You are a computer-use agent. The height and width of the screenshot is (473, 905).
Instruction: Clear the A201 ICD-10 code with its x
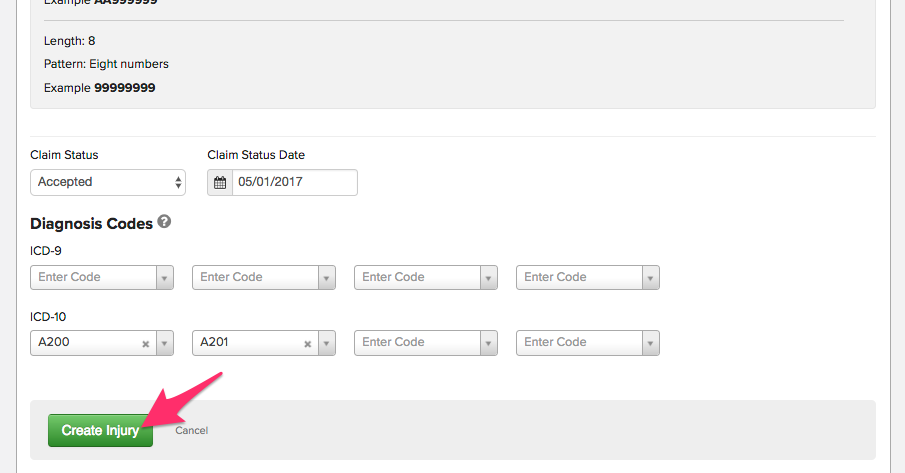pyautogui.click(x=308, y=344)
